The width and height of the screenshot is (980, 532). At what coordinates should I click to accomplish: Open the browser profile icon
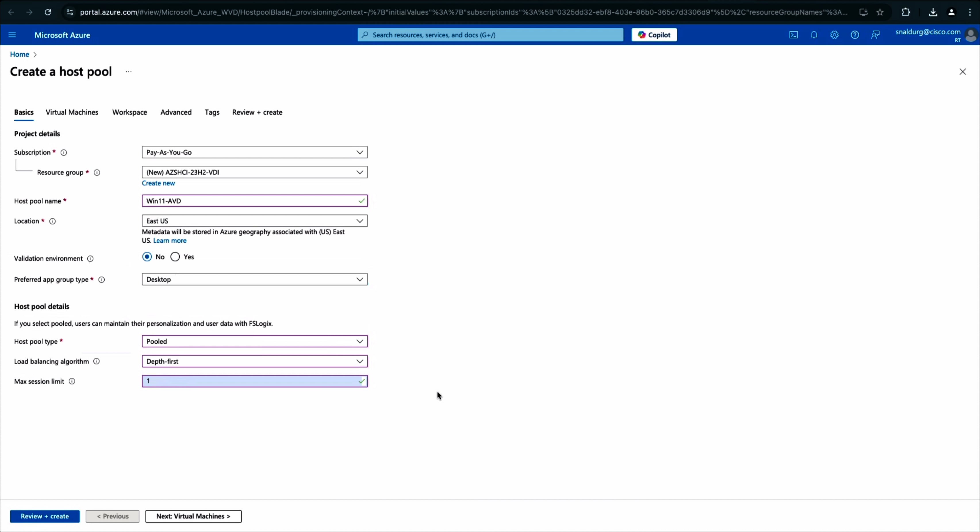(952, 12)
